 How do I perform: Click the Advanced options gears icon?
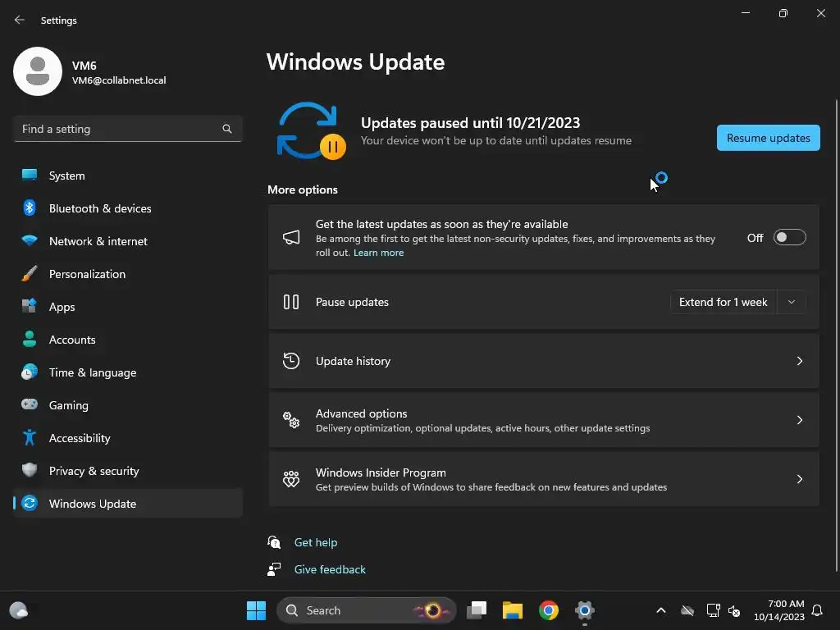click(291, 420)
